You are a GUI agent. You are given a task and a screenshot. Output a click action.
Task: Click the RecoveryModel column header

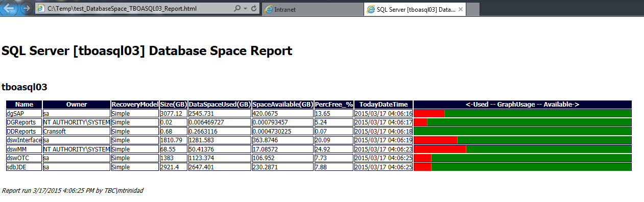[135, 105]
